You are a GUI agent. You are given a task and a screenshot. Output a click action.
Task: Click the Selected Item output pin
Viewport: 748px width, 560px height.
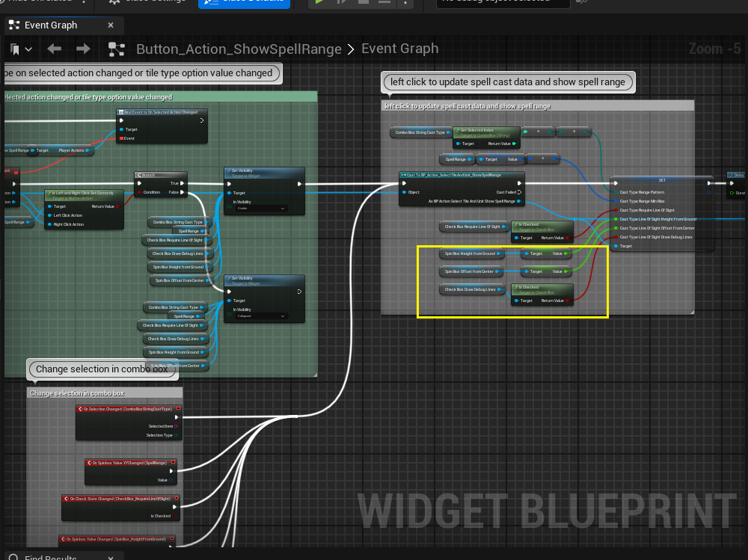pyautogui.click(x=176, y=426)
